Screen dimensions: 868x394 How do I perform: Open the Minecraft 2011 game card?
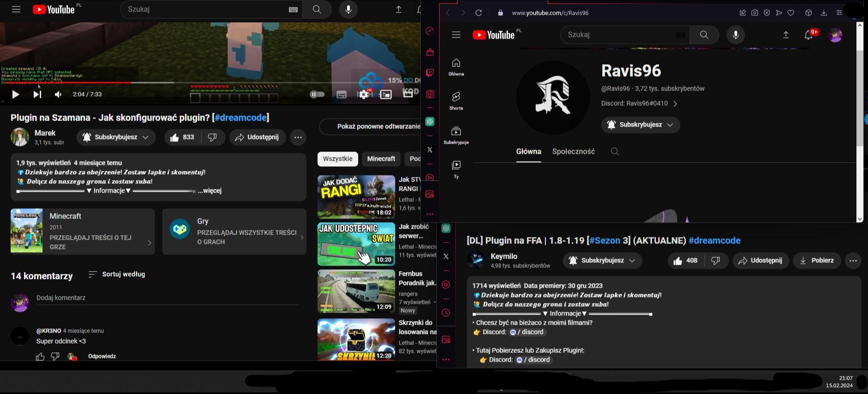click(x=83, y=231)
